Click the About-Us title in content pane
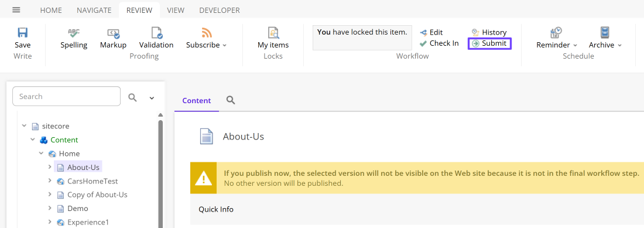This screenshot has height=228, width=644. (x=244, y=137)
